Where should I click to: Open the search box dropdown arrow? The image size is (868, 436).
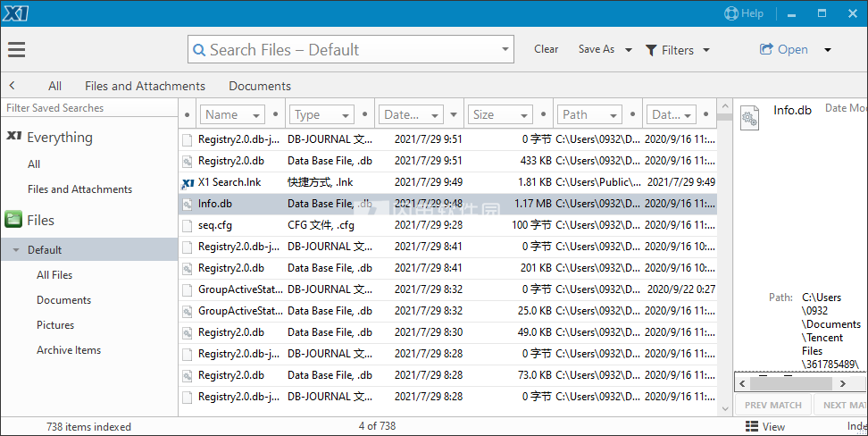[505, 49]
